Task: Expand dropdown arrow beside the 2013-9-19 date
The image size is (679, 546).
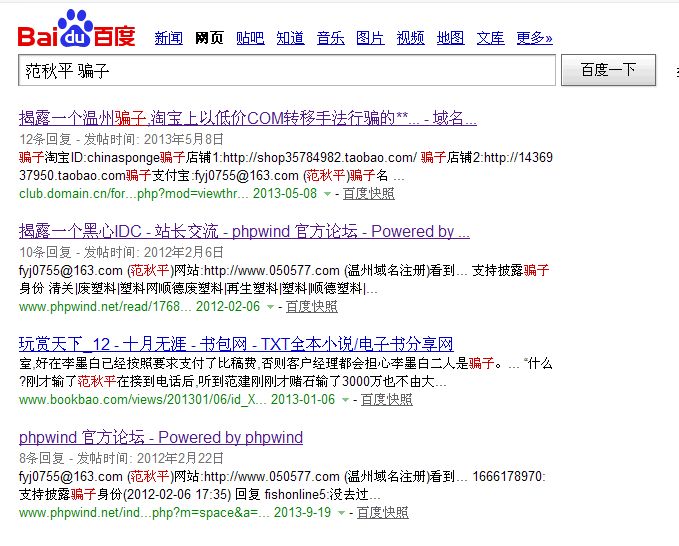Action: coord(341,513)
